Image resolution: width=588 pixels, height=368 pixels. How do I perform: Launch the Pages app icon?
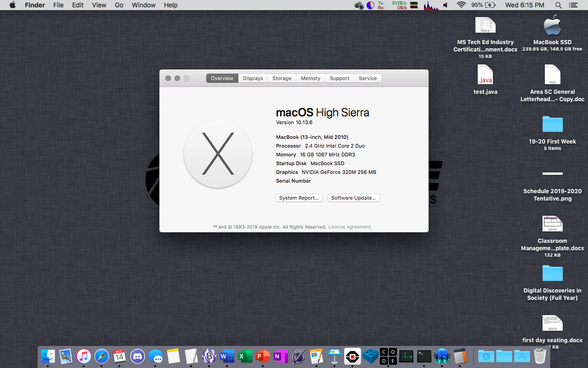click(x=317, y=356)
